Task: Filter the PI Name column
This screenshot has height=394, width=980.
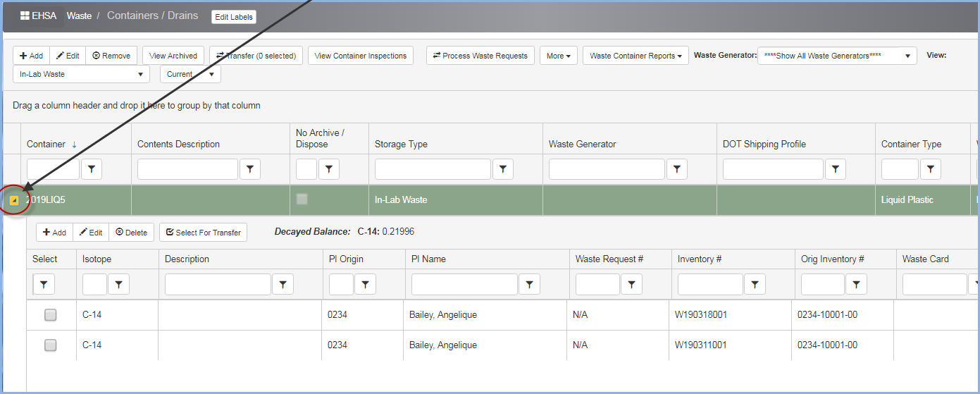Action: coord(529,284)
